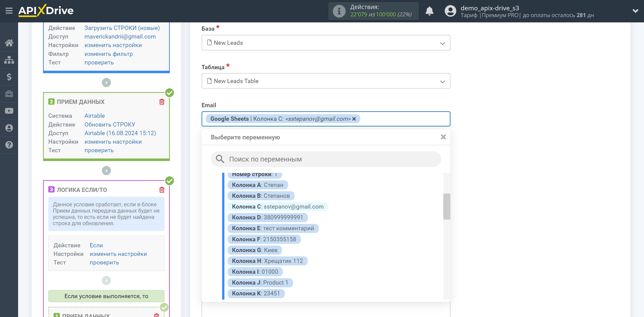Select variable Колонка K: 23451
Screen dimensions: 644x317
256,293
